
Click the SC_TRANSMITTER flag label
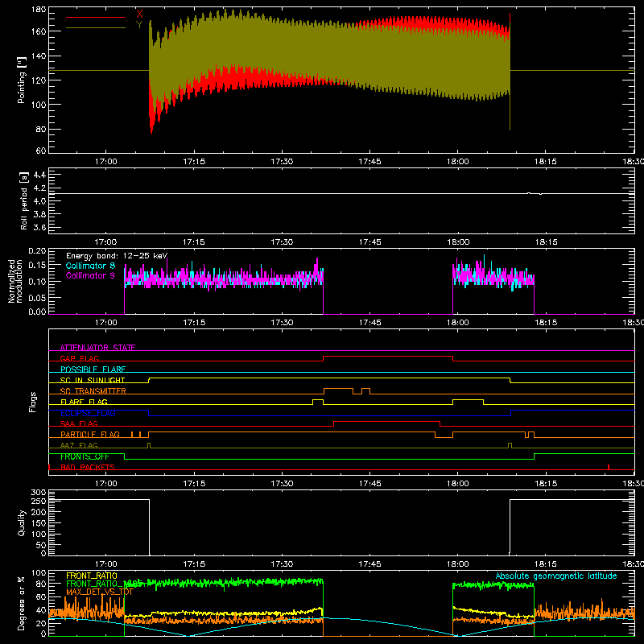click(x=93, y=391)
